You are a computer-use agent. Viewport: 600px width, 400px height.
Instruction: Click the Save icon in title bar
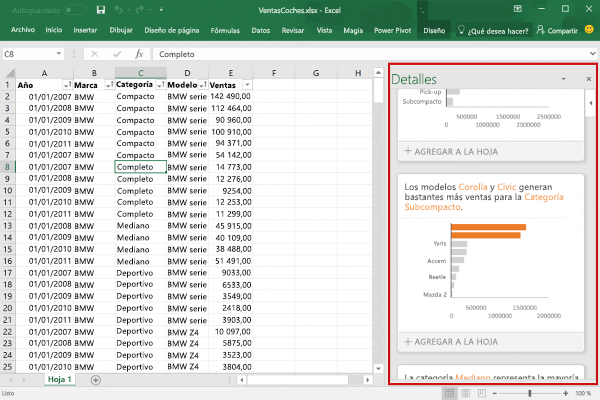[x=101, y=10]
